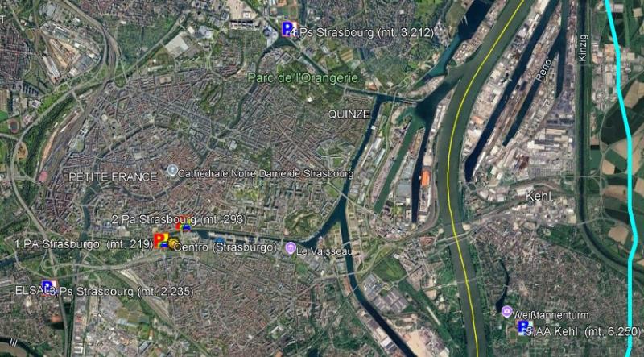The height and width of the screenshot is (357, 644).
Task: Select the Cathedrale Notre Dame placemark pin
Action: tap(172, 170)
